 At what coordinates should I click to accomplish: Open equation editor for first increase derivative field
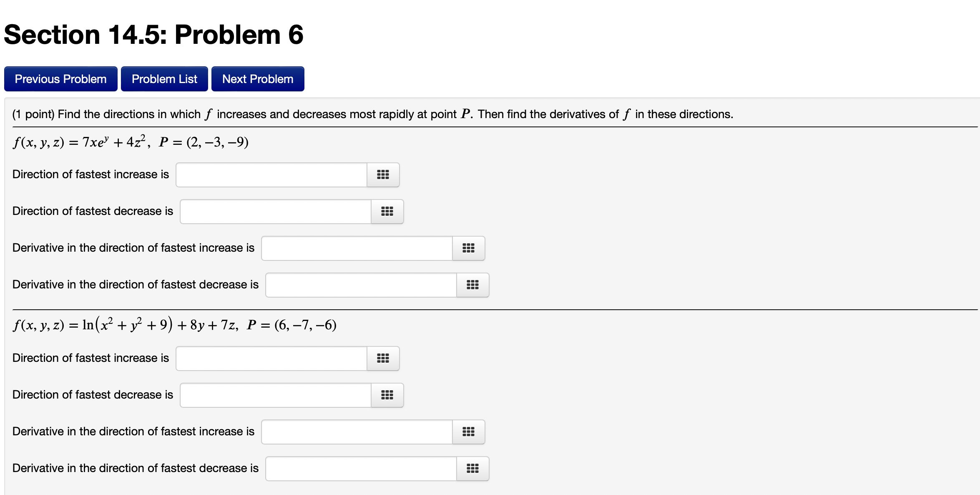pos(468,248)
